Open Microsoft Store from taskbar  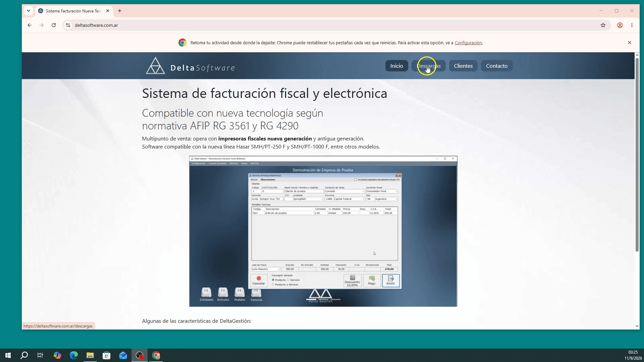(x=107, y=355)
